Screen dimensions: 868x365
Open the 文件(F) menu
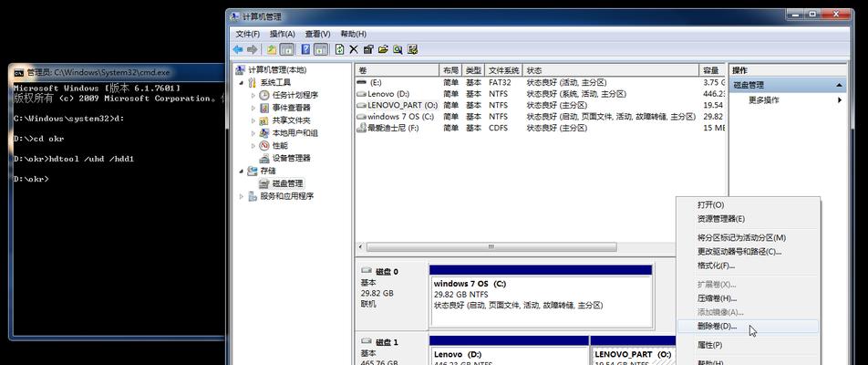click(247, 34)
